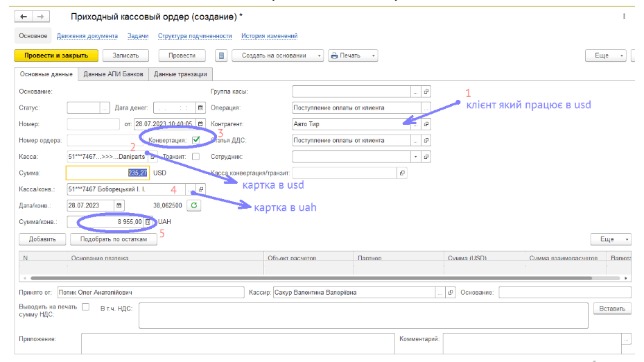Click the Провести и закрыть button
Viewport: 644px width, 362px height.
[55, 55]
